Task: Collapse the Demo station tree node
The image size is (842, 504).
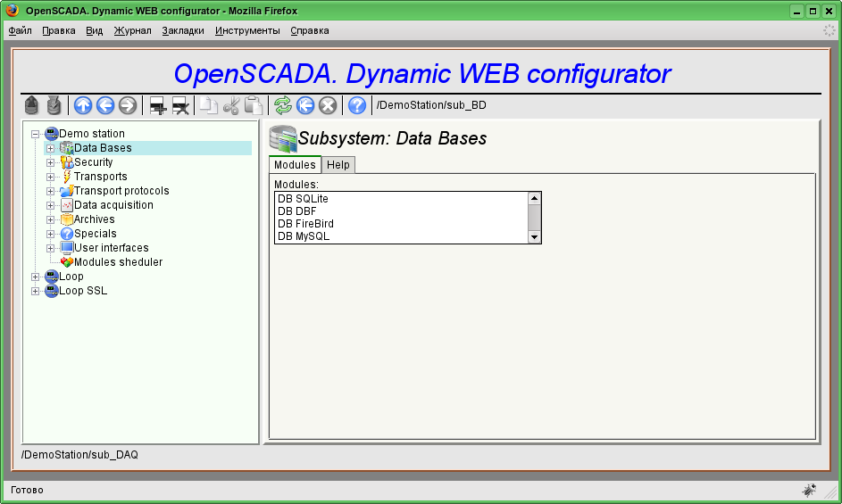Action: point(36,134)
